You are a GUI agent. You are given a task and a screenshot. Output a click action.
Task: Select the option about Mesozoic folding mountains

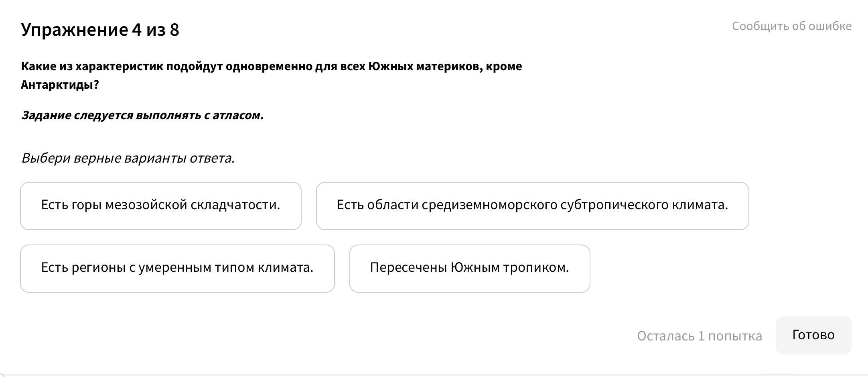(160, 206)
